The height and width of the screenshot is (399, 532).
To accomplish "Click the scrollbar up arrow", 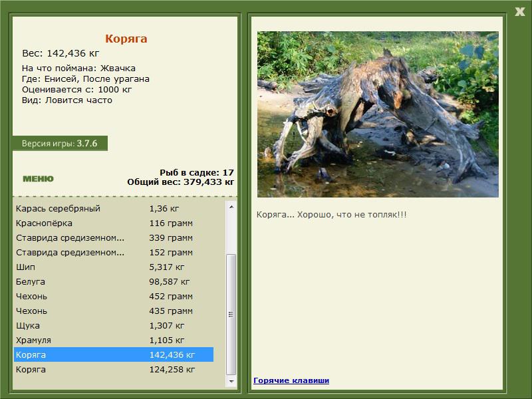I will pyautogui.click(x=231, y=207).
